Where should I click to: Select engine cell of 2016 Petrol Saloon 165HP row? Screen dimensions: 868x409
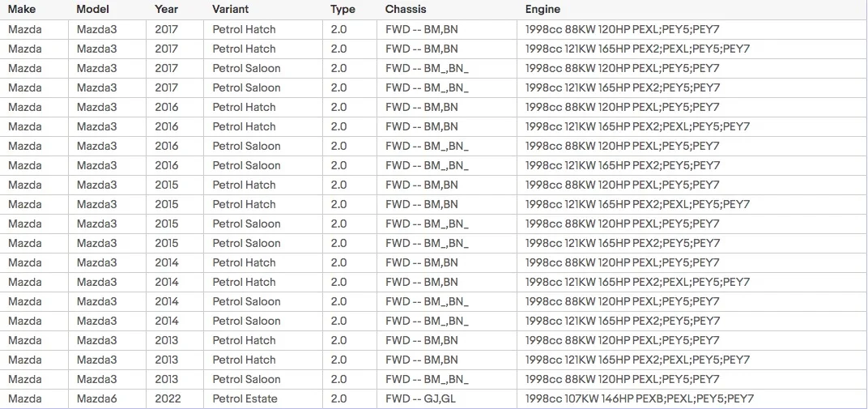pyautogui.click(x=692, y=165)
